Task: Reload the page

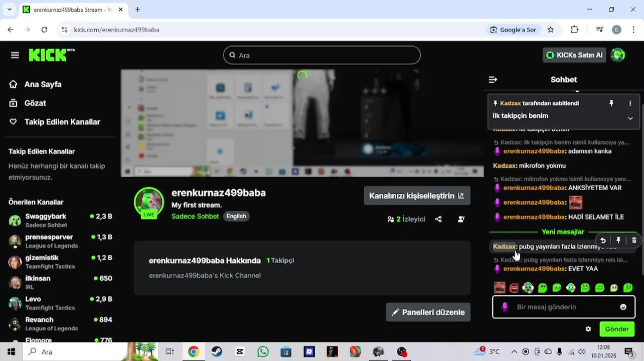Action: 44,30
